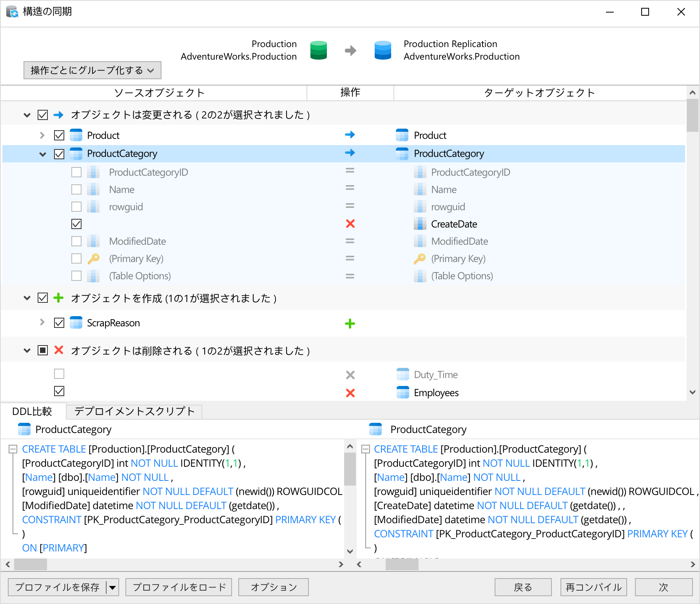Uncheck the ScrapReason table checkbox

pos(59,323)
